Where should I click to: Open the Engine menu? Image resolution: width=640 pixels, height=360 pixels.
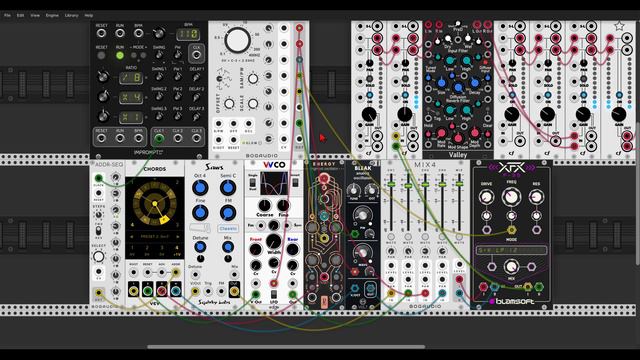[x=52, y=15]
